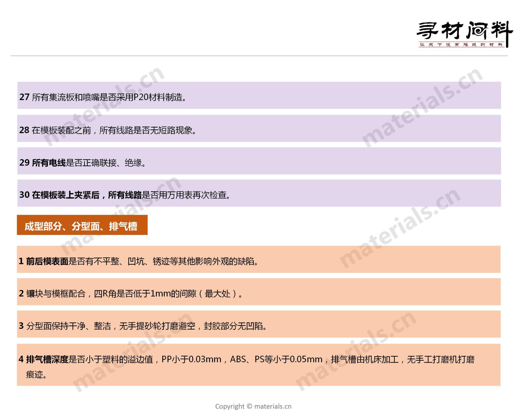Click the horizontal divider under the logo
The width and height of the screenshot is (532, 412).
pos(259,56)
